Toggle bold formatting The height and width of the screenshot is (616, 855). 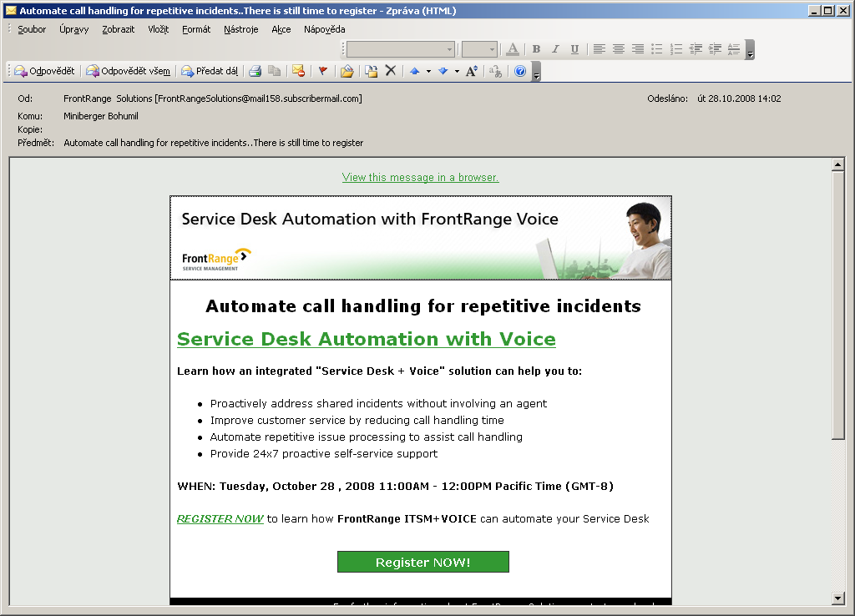(x=537, y=49)
